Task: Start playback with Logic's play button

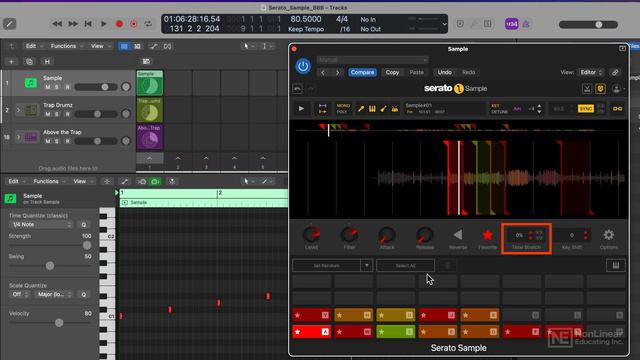Action: (x=103, y=24)
